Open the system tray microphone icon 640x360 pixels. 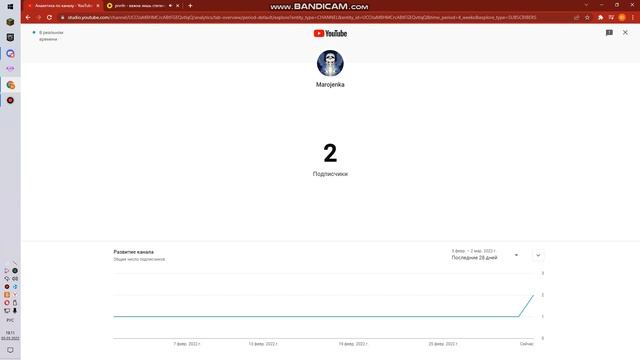point(15,311)
